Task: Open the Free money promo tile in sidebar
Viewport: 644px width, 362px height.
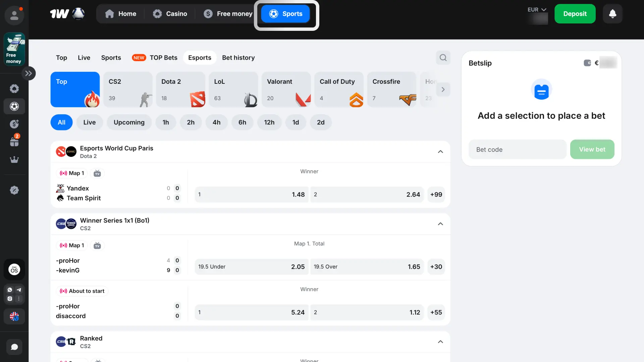Action: 14,49
